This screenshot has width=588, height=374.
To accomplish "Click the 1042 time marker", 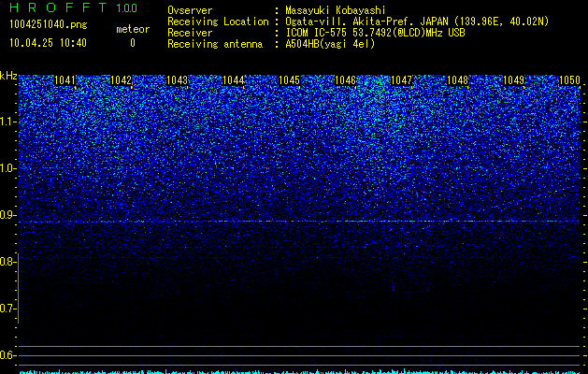I will 122,80.
